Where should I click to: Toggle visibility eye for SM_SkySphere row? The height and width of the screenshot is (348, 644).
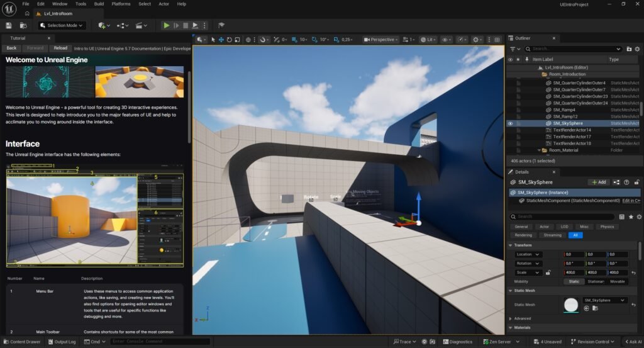(x=510, y=123)
